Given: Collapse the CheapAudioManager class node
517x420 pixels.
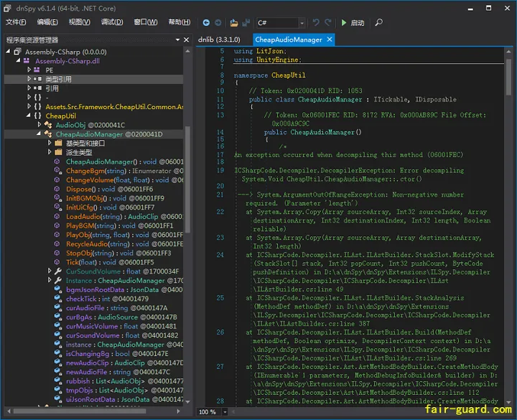Looking at the screenshot, I should pyautogui.click(x=39, y=134).
